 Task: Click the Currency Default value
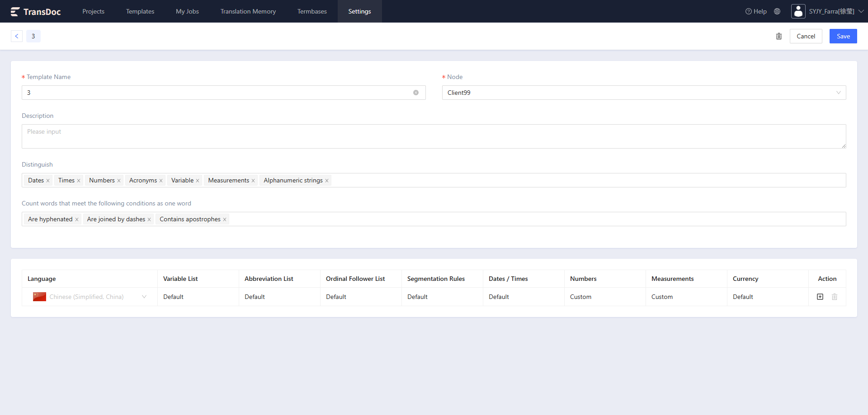(x=743, y=297)
